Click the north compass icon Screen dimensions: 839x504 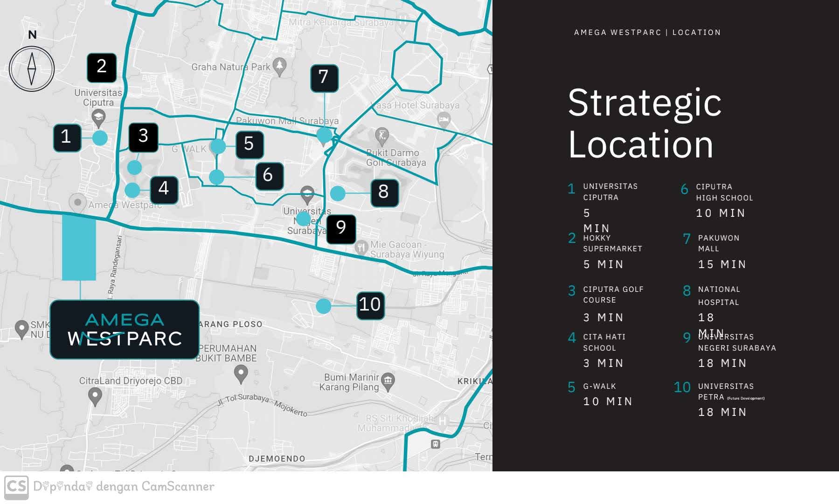point(32,69)
